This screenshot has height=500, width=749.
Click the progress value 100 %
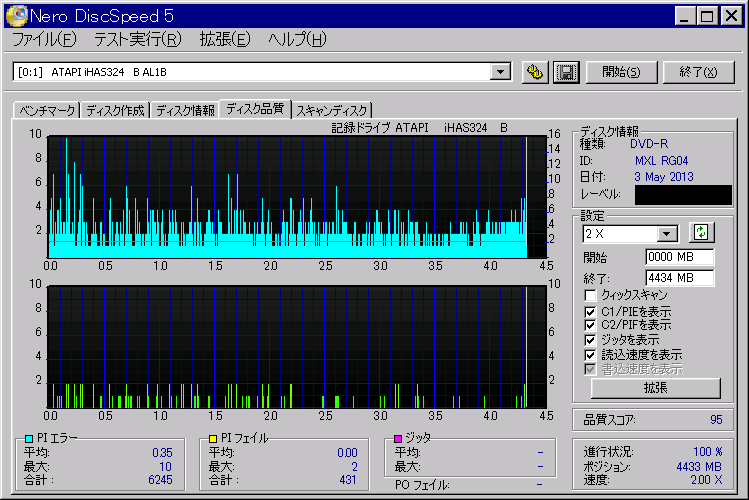[x=707, y=452]
